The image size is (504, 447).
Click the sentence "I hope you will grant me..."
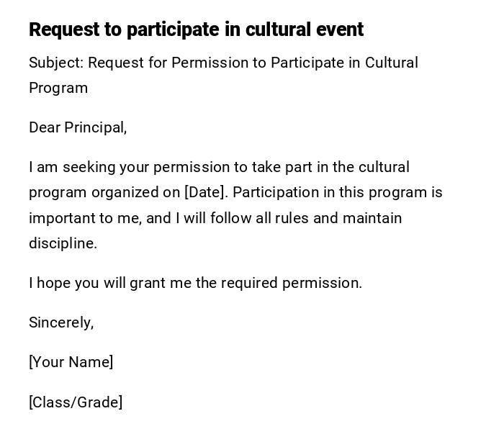[195, 283]
